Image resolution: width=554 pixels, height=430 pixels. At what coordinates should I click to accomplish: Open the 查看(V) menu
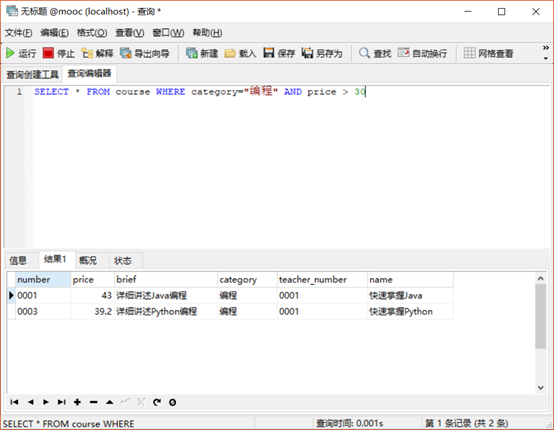[130, 33]
